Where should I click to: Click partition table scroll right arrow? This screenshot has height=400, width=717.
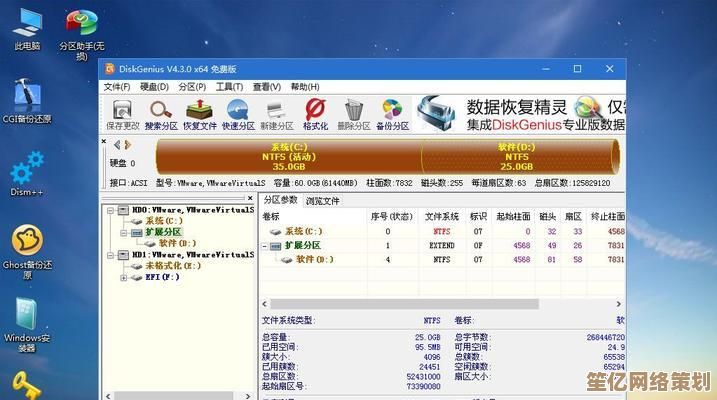click(x=618, y=304)
